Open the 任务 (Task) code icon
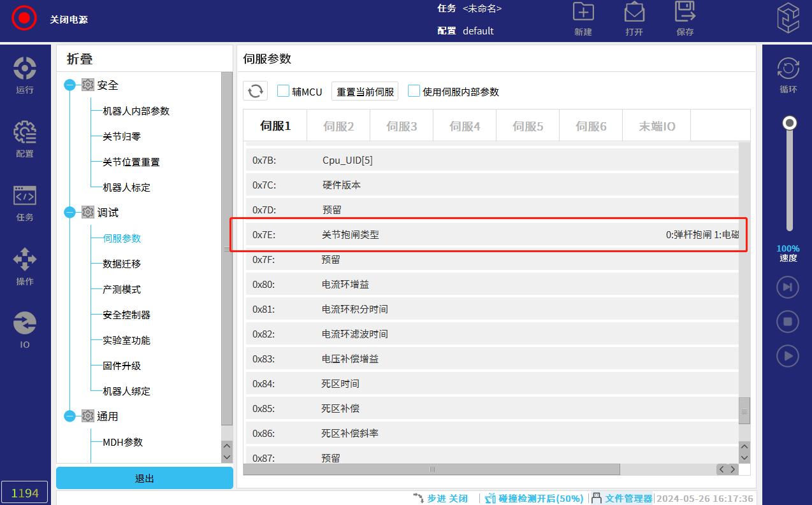Screen dimensions: 812x505 25,196
